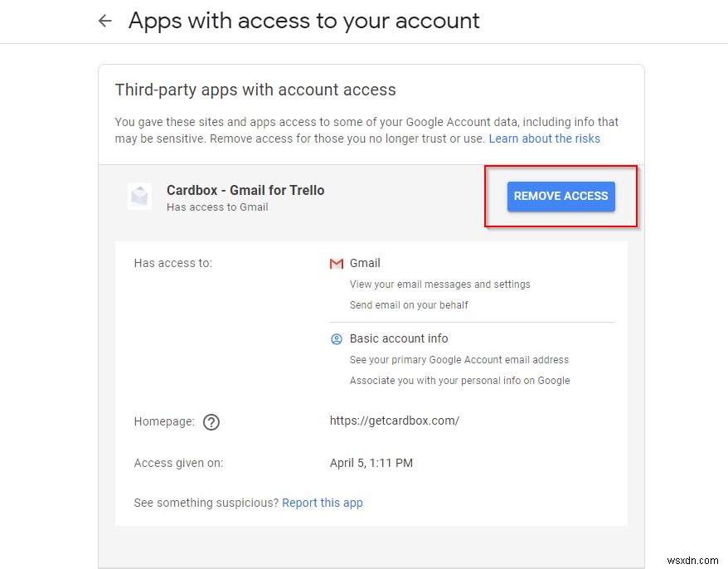The image size is (728, 569).
Task: Click the Basic account info person icon
Action: coord(337,339)
